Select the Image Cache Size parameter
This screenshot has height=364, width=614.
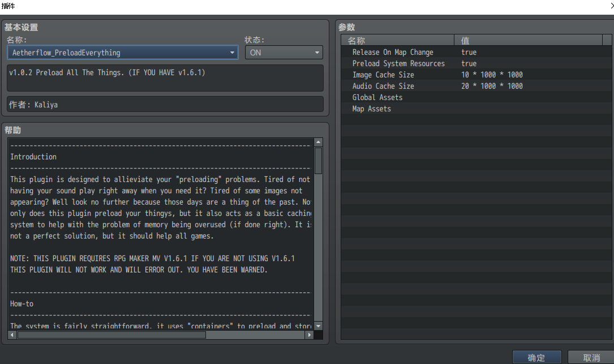[x=383, y=75]
